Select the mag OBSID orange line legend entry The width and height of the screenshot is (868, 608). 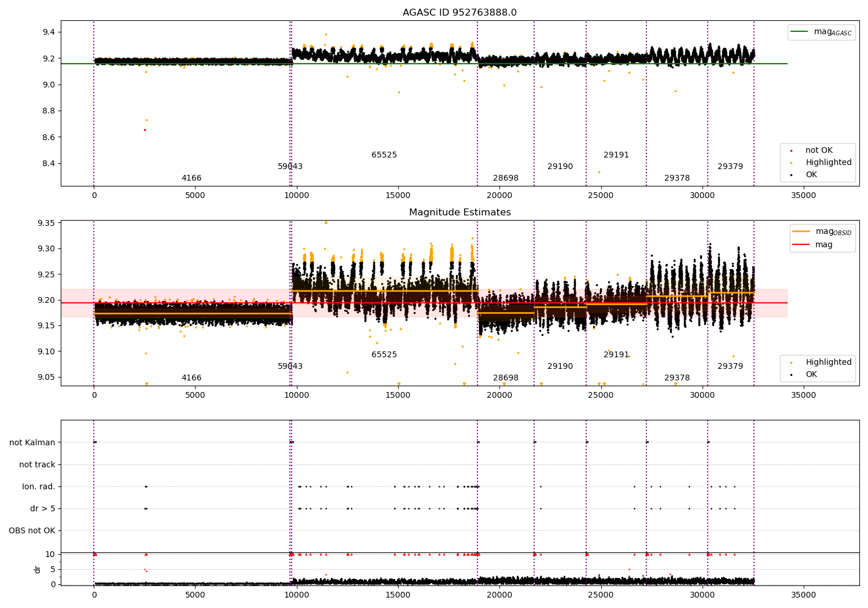click(x=822, y=232)
